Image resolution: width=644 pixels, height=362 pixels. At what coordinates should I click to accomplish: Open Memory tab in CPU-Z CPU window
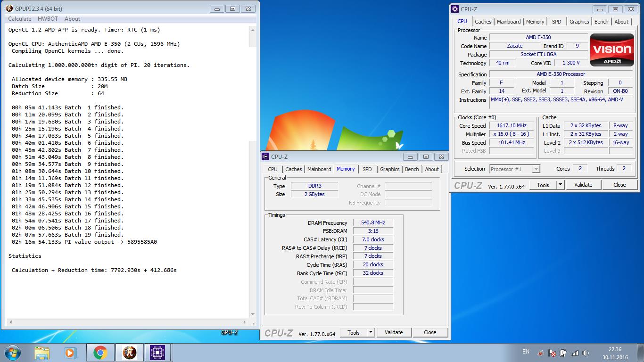point(535,22)
